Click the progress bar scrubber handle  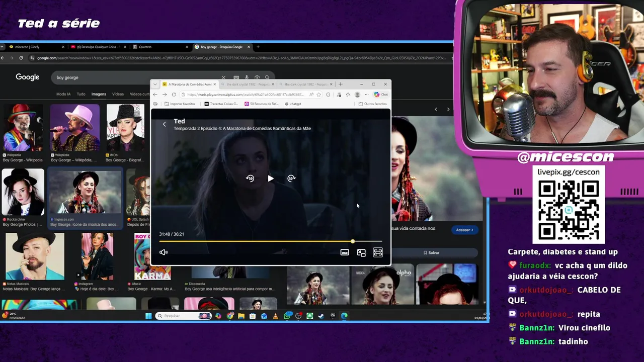(x=353, y=241)
